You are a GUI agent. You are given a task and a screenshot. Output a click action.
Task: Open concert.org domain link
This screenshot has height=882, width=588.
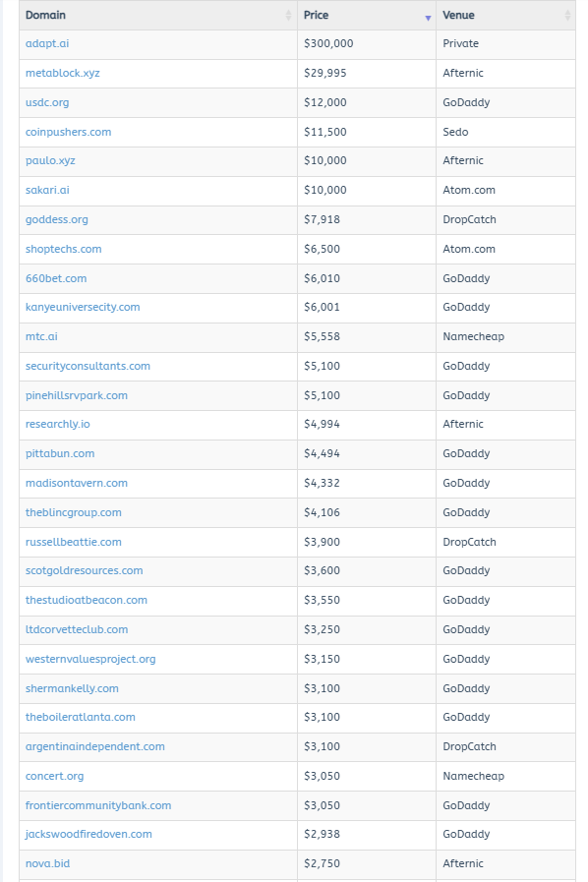(x=55, y=776)
